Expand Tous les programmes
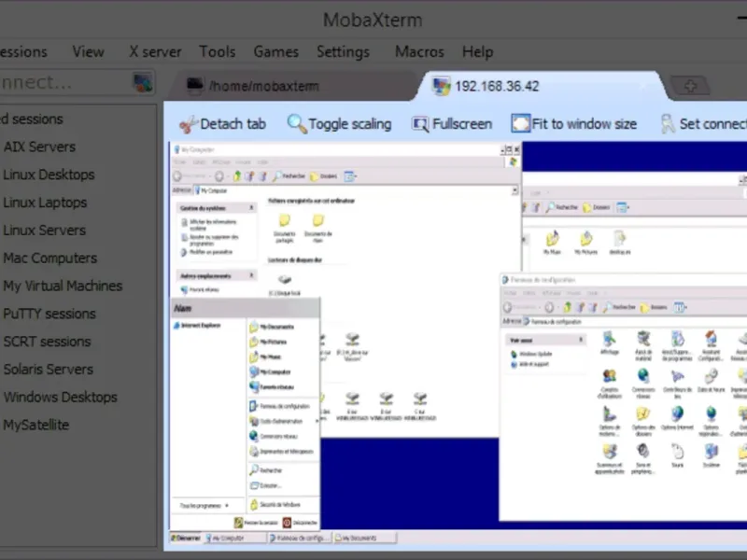 click(204, 506)
